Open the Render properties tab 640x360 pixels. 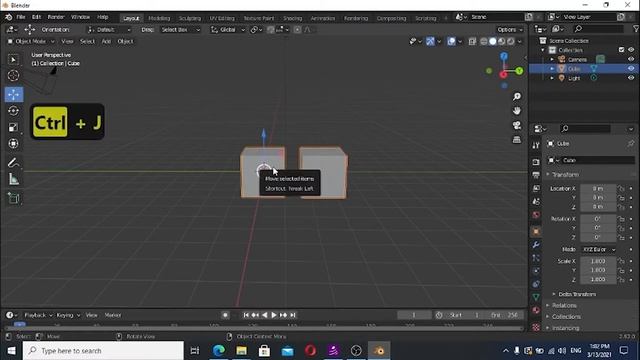[536, 162]
